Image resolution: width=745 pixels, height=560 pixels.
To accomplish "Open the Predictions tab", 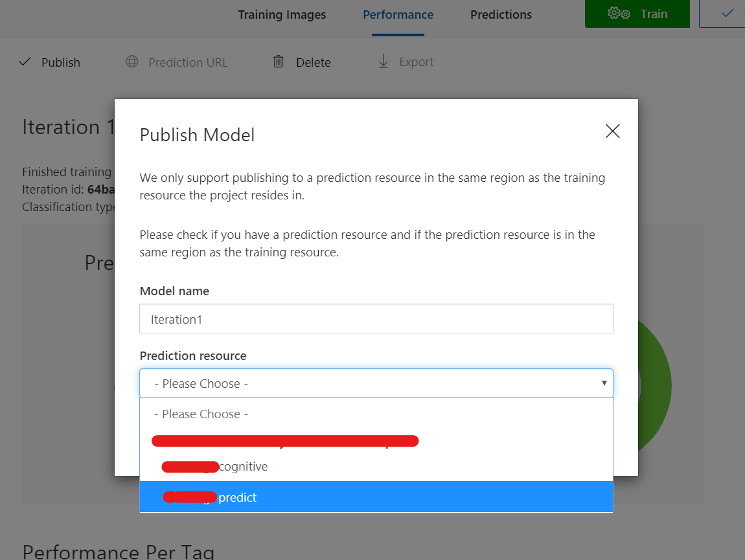I will click(x=501, y=15).
